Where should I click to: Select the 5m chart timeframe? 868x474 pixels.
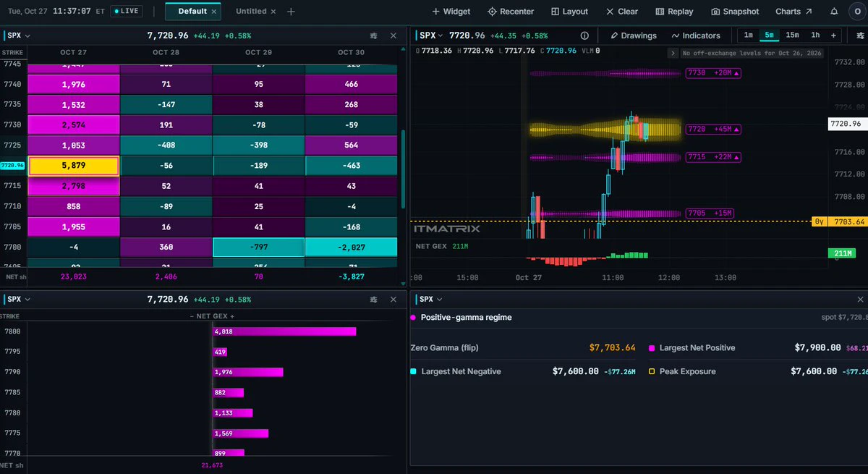click(x=769, y=35)
